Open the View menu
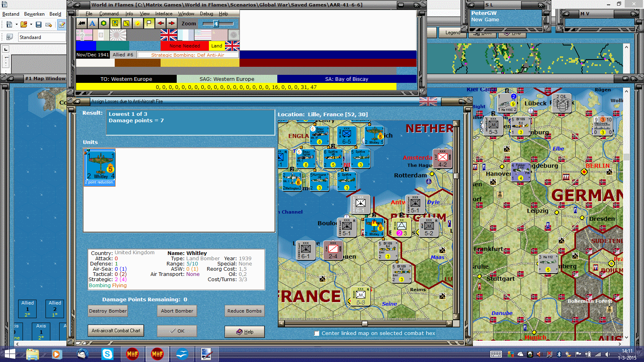Viewport: 644px width, 362px height. 145,14
